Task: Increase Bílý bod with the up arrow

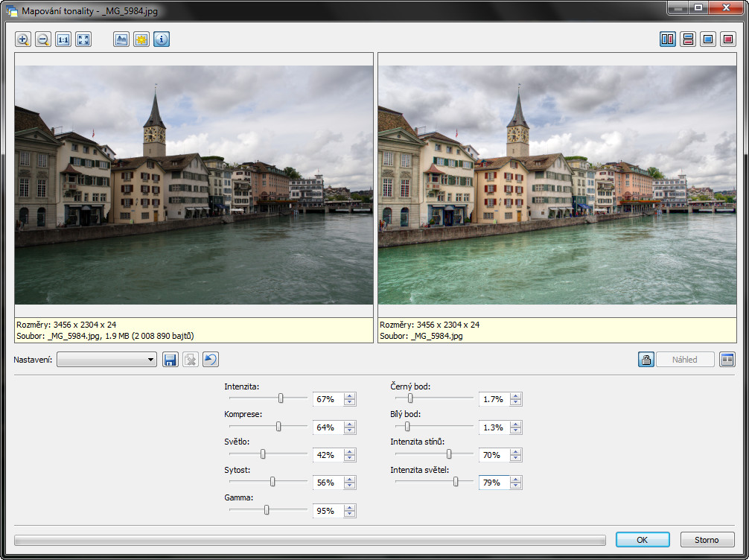Action: tap(515, 424)
